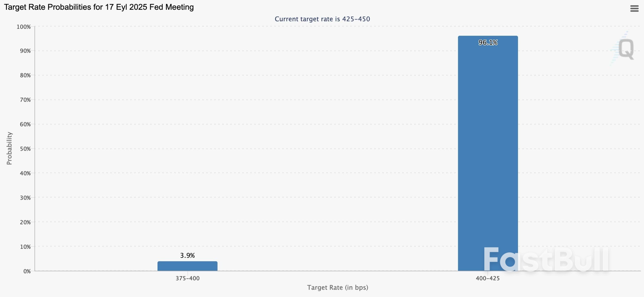The height and width of the screenshot is (297, 644).
Task: Click the Target Rate Probabilities chart title
Action: point(99,7)
